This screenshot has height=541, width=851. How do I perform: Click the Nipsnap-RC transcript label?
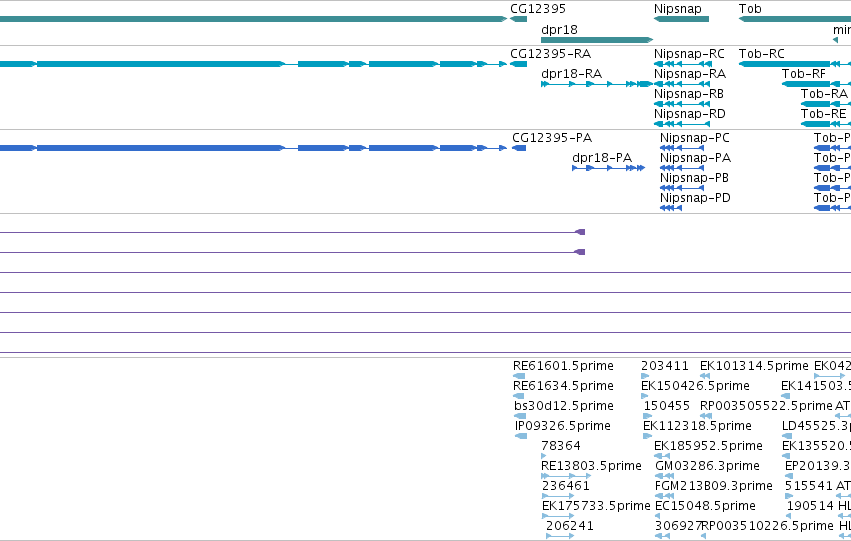tap(689, 54)
